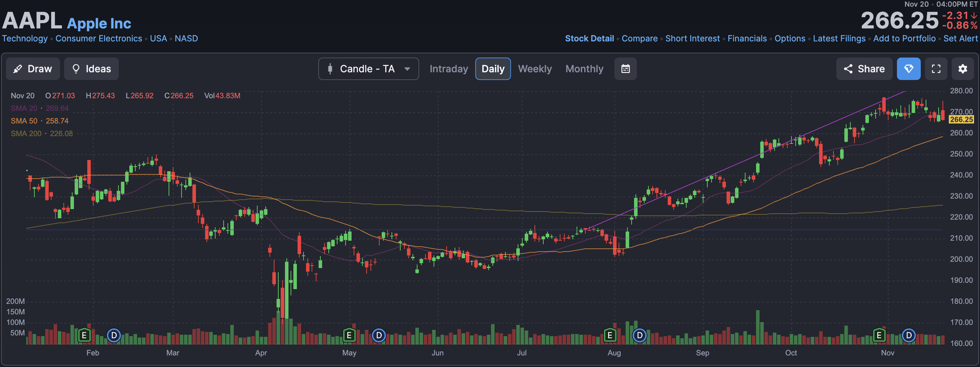Click the dividend D marker near August
Viewport: 980px width, 367px height.
640,335
